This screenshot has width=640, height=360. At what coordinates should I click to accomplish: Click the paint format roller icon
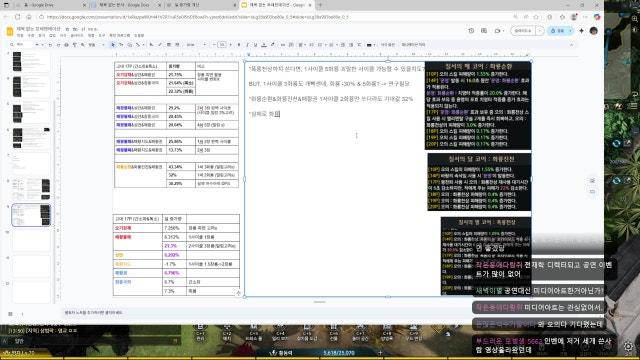(x=75, y=45)
